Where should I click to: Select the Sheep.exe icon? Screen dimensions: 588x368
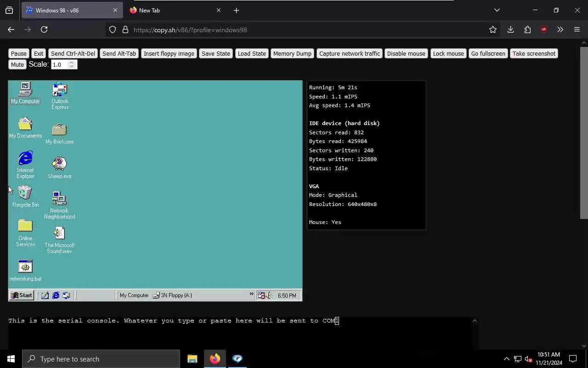point(59,168)
